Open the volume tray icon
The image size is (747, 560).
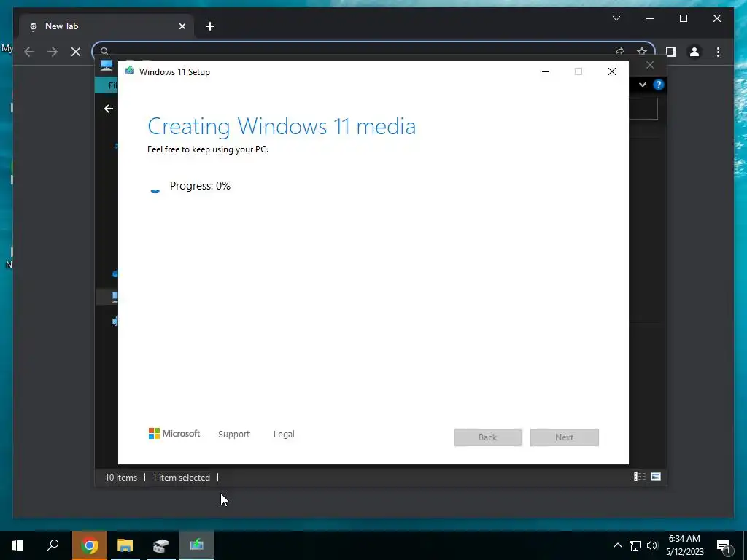pyautogui.click(x=652, y=545)
